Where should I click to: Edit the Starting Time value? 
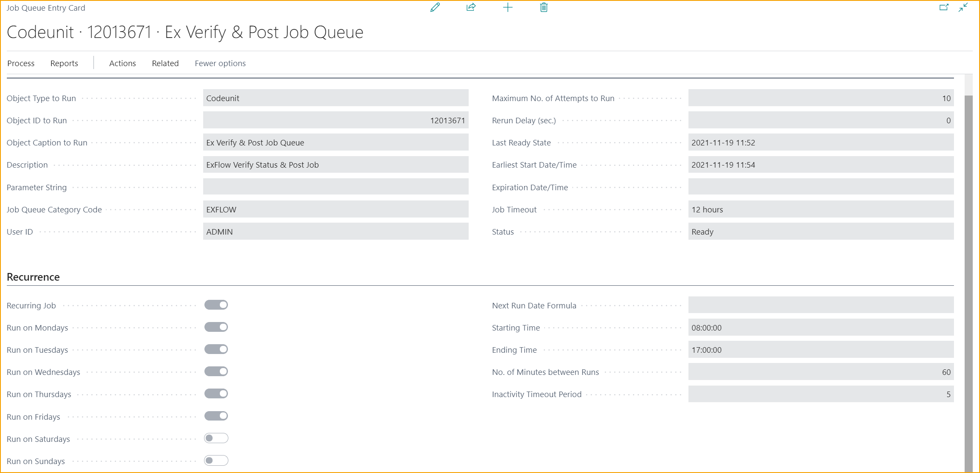pos(820,328)
